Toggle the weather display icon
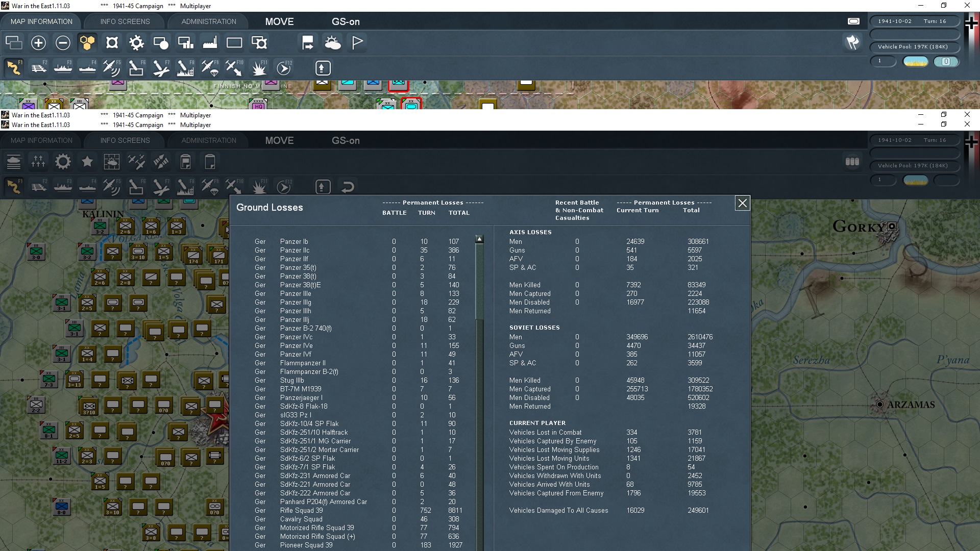Viewport: 980px width, 551px height. [x=333, y=43]
